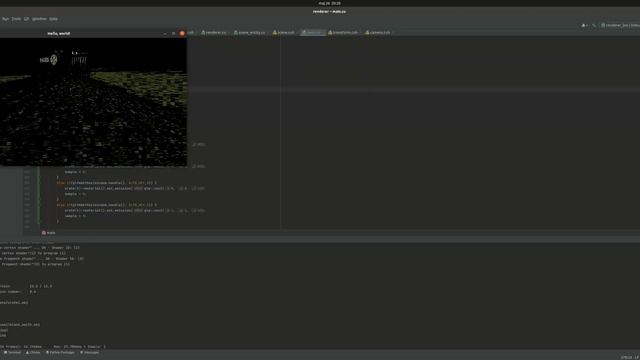
Task: Open the Messages tool window
Action: click(x=89, y=352)
